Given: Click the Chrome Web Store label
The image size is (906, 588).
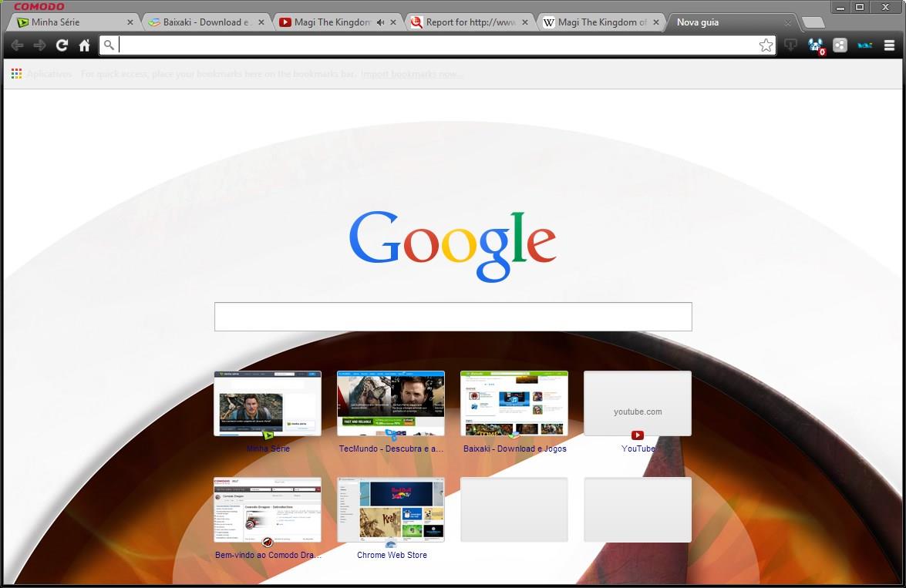Looking at the screenshot, I should pyautogui.click(x=392, y=555).
